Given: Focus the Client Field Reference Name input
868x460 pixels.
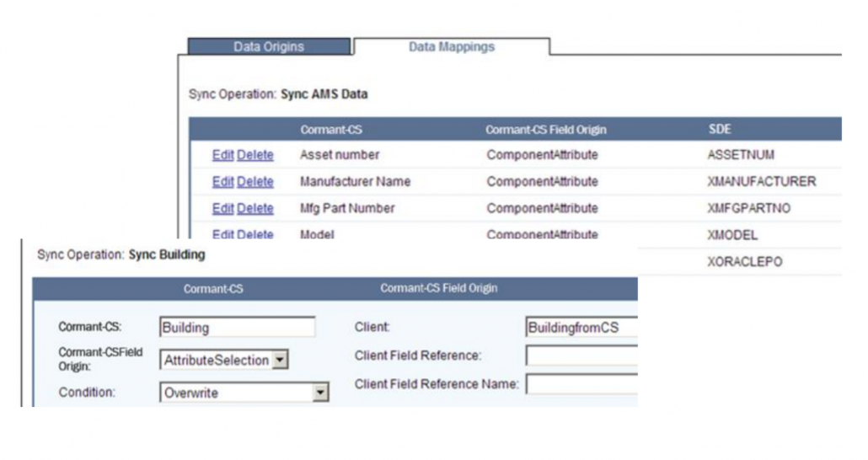Looking at the screenshot, I should tap(580, 385).
